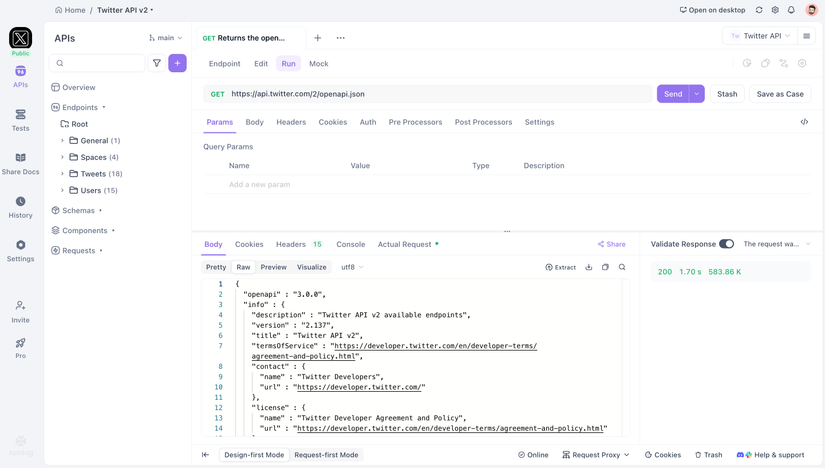Open the Cookies manager in status bar
825x468 pixels.
click(662, 455)
